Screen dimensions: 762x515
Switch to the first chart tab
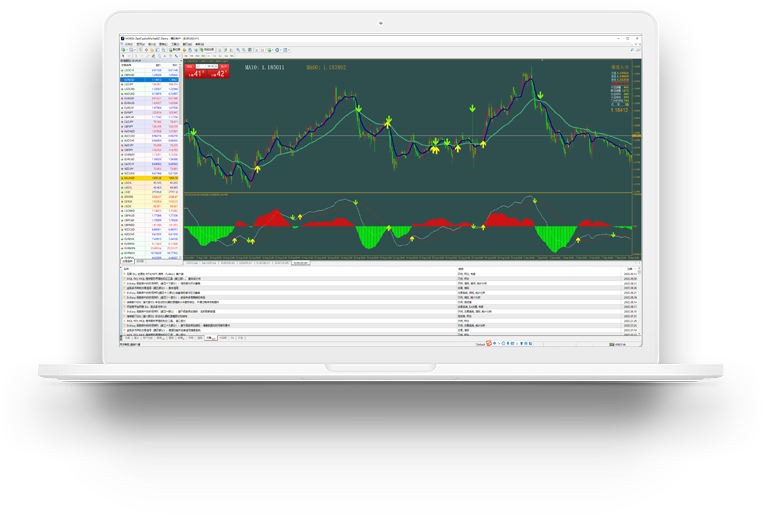pyautogui.click(x=194, y=263)
